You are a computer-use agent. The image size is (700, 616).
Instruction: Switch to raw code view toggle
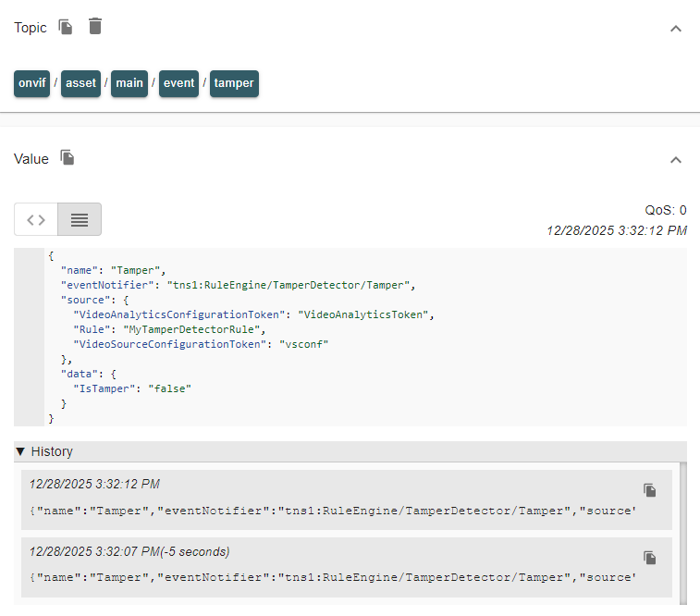(x=36, y=219)
